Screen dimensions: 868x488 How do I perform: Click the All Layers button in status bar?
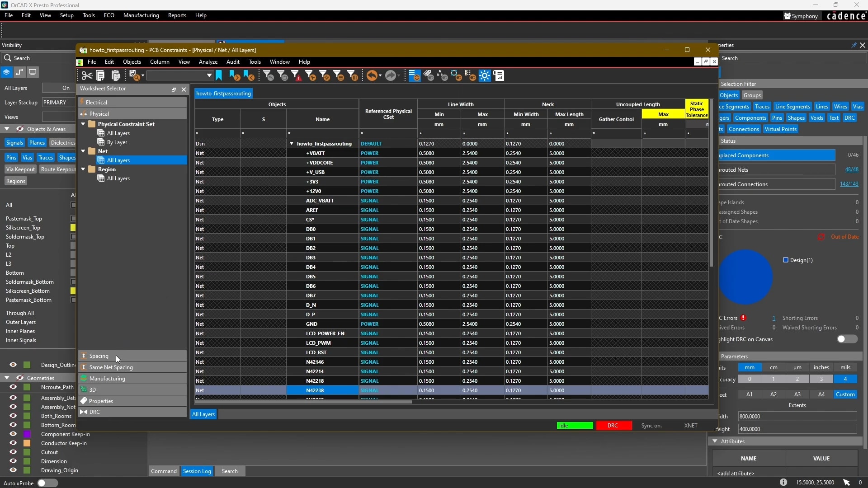[203, 413]
